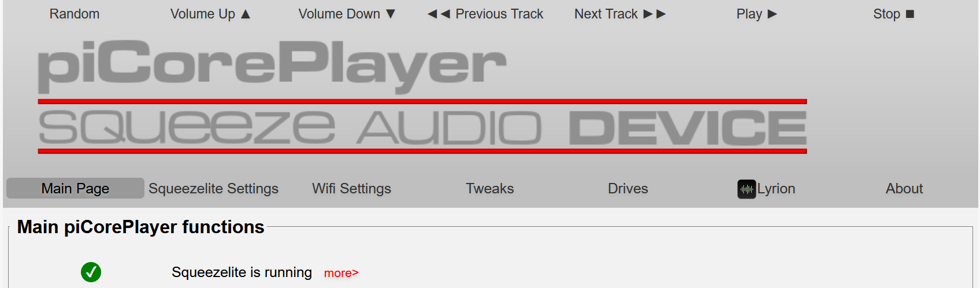Viewport: 980px width, 288px height.
Task: Open the Main Page tab
Action: coord(75,188)
